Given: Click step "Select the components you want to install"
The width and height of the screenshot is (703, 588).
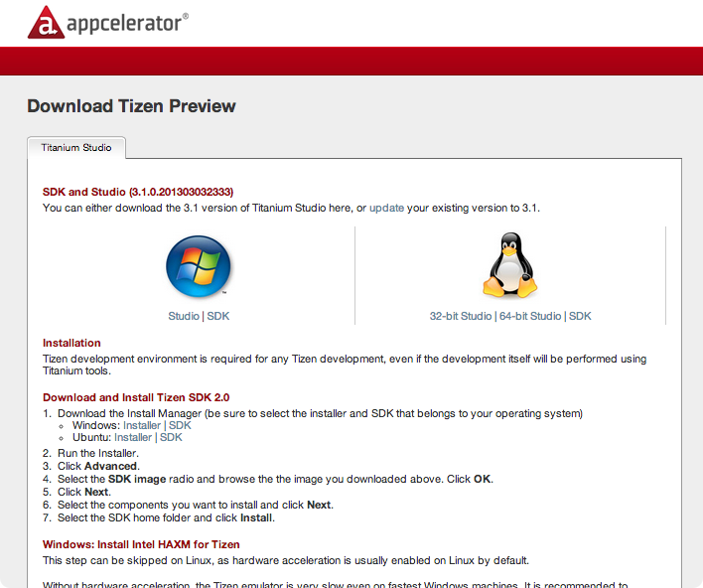Looking at the screenshot, I should (x=196, y=505).
